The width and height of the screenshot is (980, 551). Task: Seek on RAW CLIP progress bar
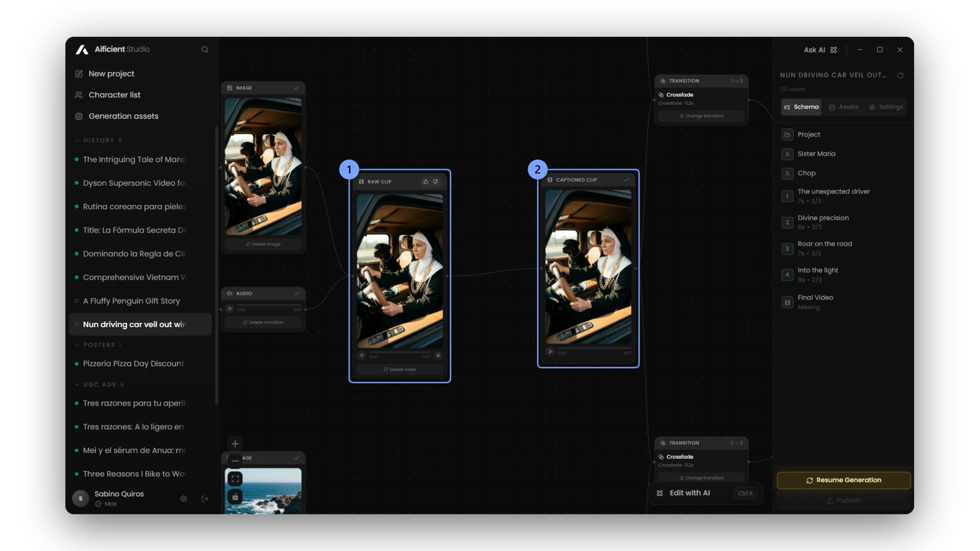click(400, 353)
